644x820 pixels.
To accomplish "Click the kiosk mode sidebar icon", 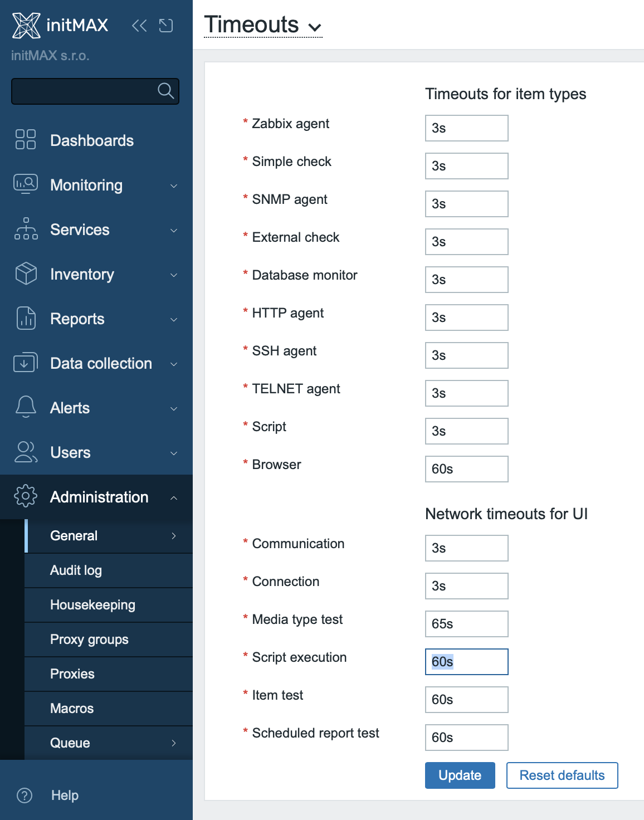I will (166, 26).
